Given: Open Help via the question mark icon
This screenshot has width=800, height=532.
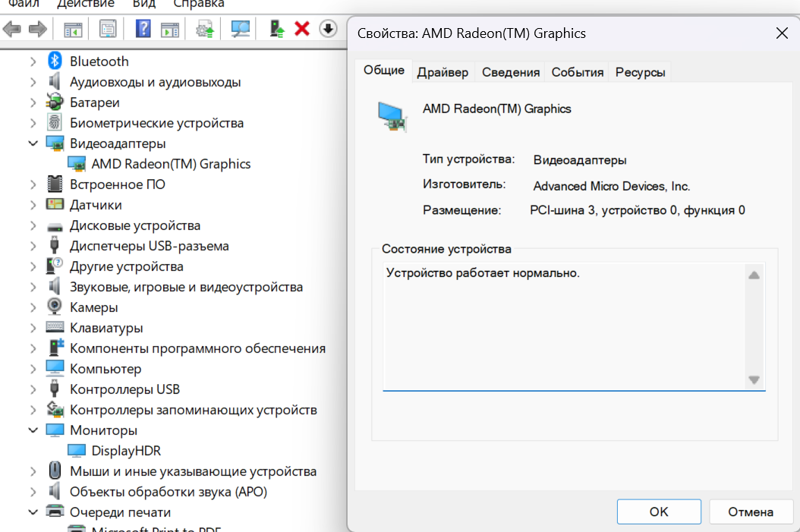Looking at the screenshot, I should click(143, 29).
